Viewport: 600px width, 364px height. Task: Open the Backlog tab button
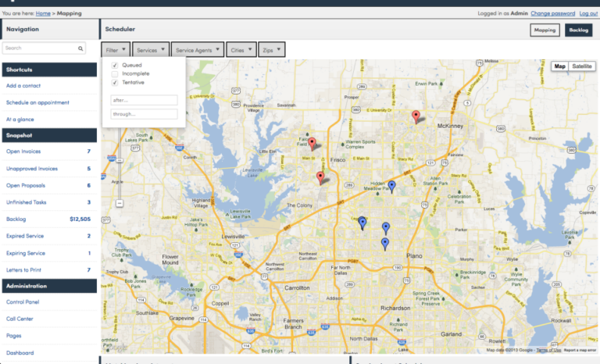pyautogui.click(x=578, y=30)
